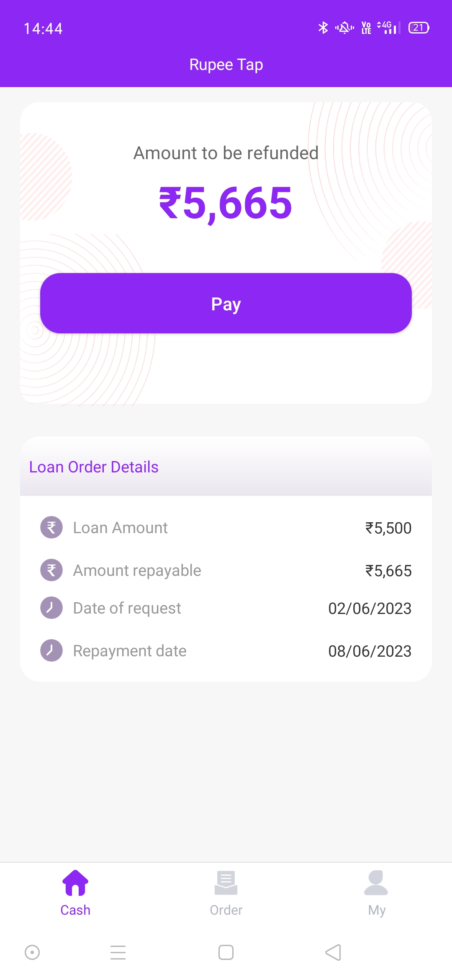Switch to the Order tab

(226, 892)
